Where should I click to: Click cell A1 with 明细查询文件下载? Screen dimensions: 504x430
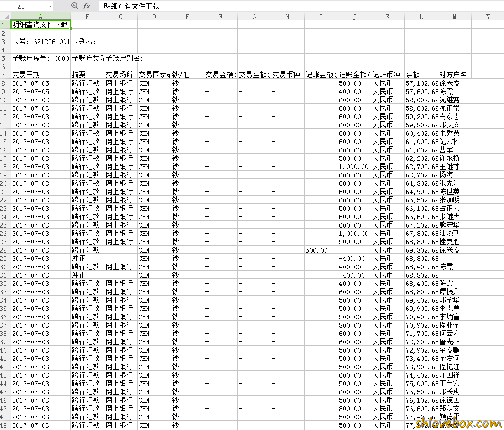click(x=40, y=25)
